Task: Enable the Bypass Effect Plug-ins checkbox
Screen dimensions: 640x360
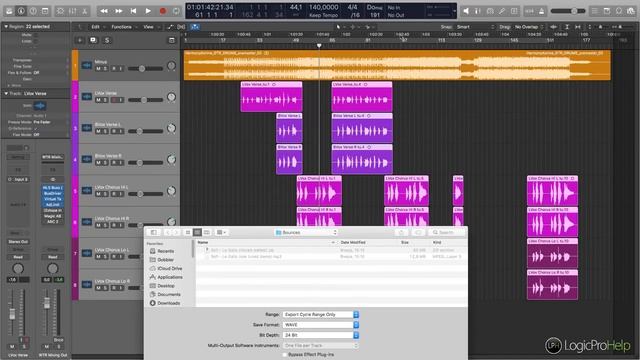Action: click(285, 355)
